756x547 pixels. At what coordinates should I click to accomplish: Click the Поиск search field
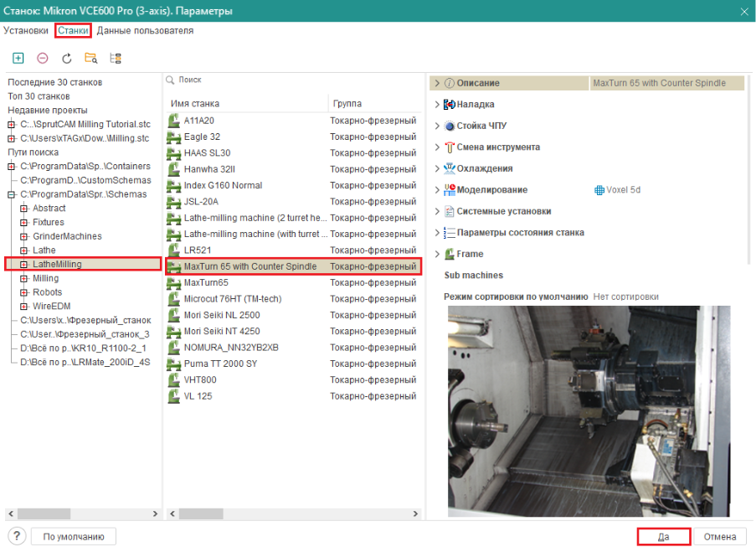click(293, 80)
